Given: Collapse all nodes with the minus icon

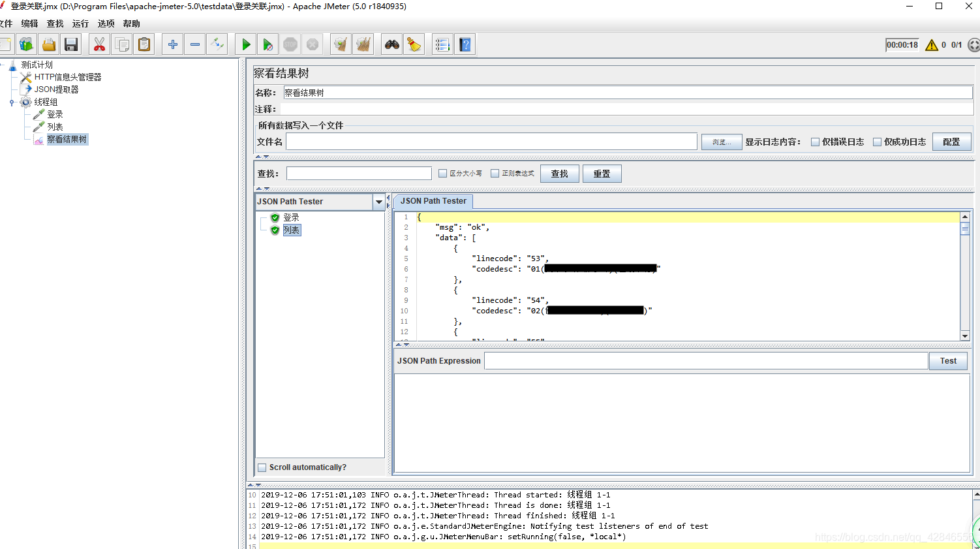Looking at the screenshot, I should 195,44.
